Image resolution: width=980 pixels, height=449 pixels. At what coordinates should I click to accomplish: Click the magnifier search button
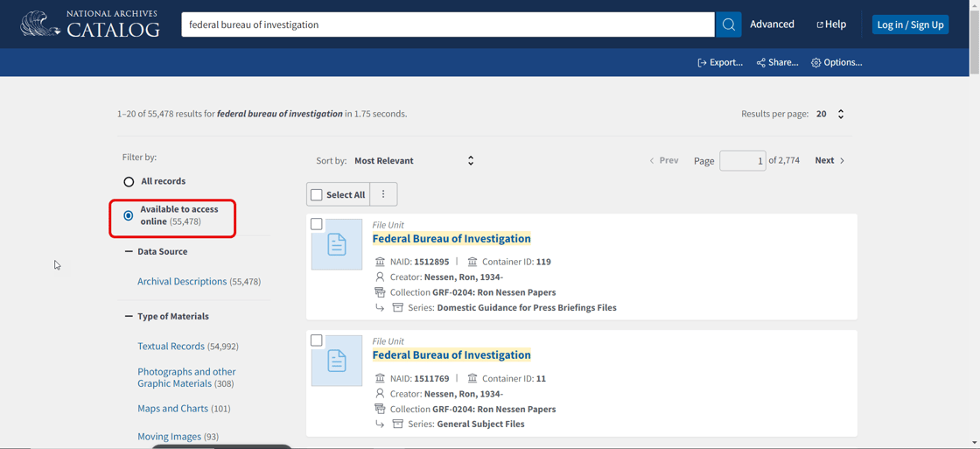[728, 25]
